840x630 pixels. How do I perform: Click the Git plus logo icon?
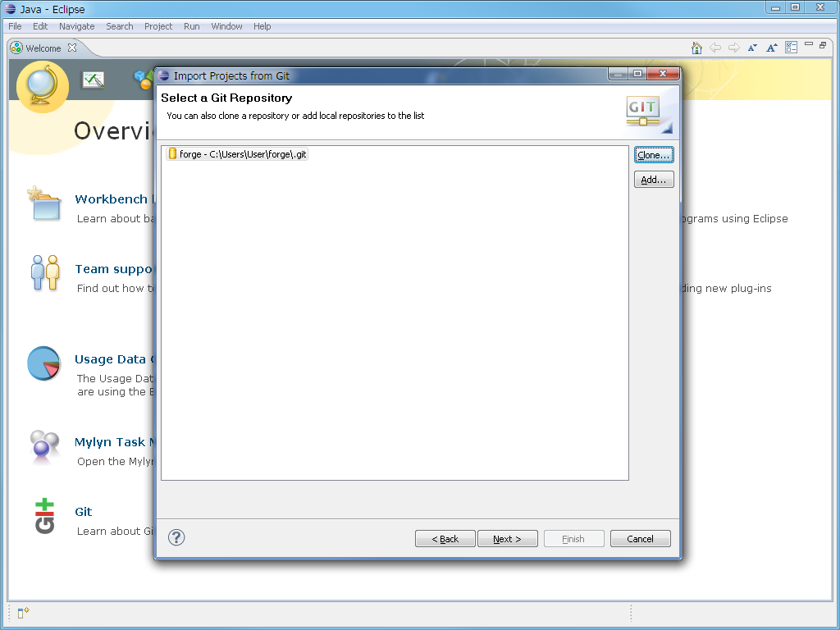click(44, 516)
